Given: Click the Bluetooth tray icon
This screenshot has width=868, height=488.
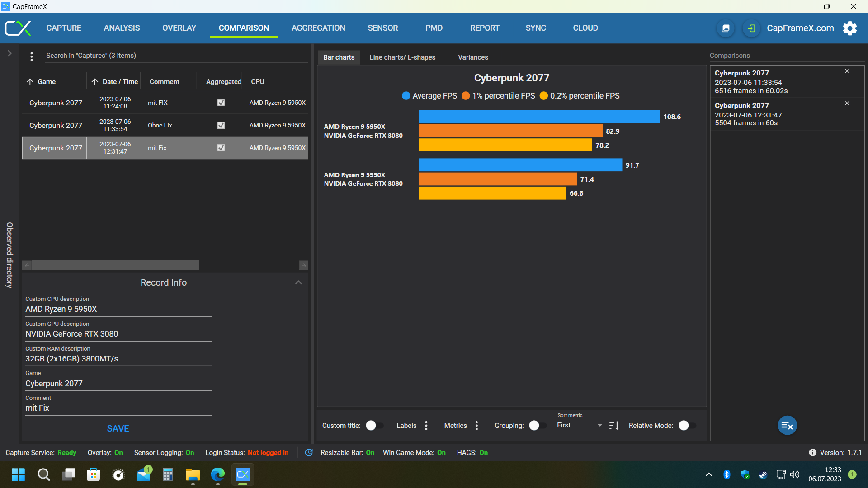Looking at the screenshot, I should click(x=726, y=474).
